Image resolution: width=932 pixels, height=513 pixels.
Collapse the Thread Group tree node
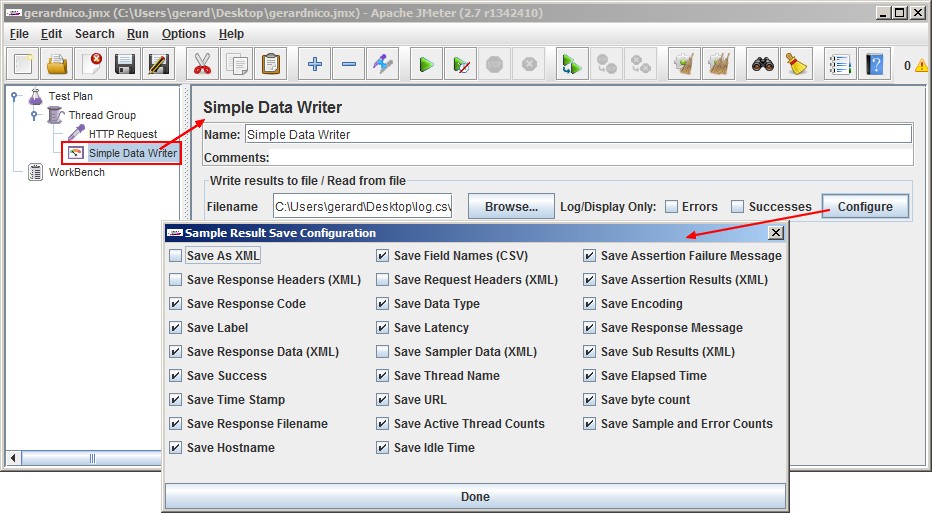click(x=35, y=116)
